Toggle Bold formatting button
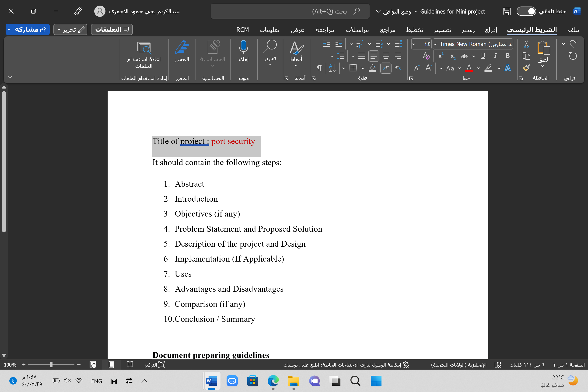Screen dimensions: 588x392 [507, 56]
